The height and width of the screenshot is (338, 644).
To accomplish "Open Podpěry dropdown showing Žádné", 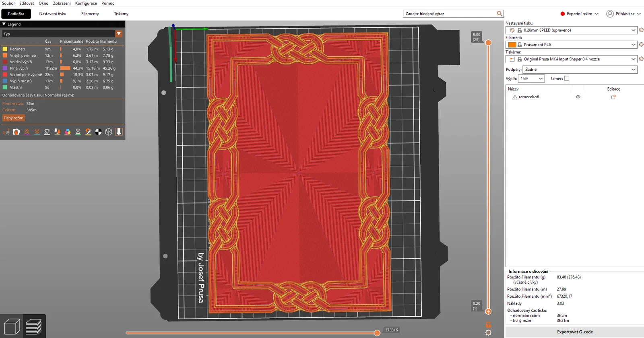I will (580, 70).
